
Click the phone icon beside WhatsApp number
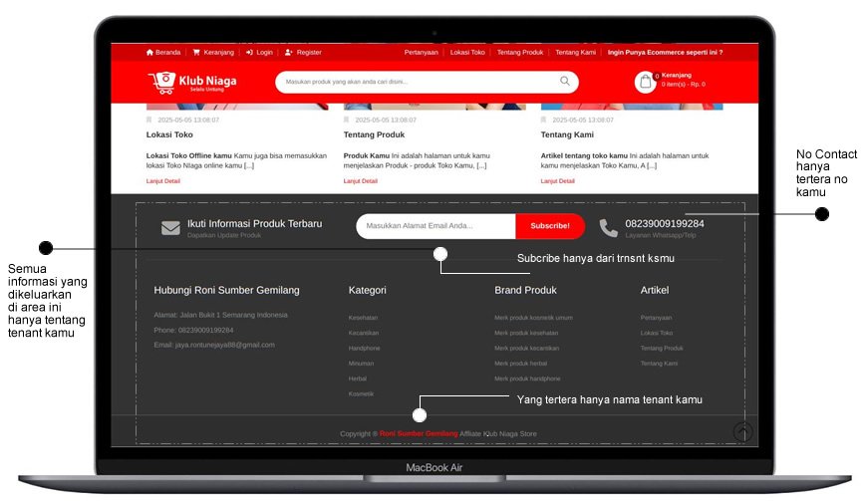point(608,228)
